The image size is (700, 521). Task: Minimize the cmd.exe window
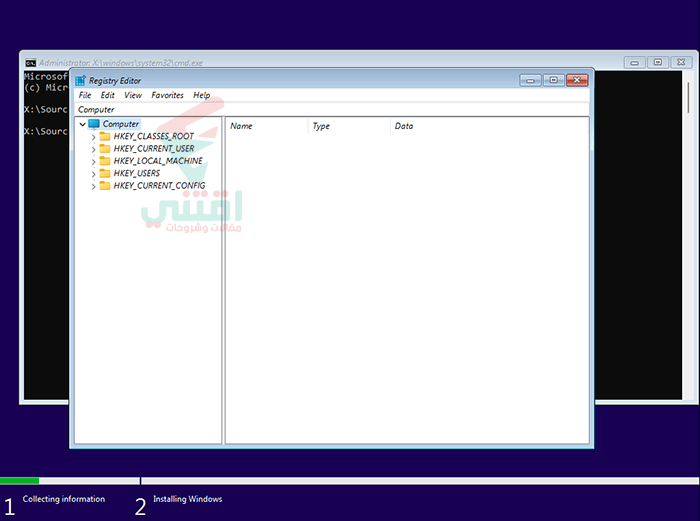(634, 63)
